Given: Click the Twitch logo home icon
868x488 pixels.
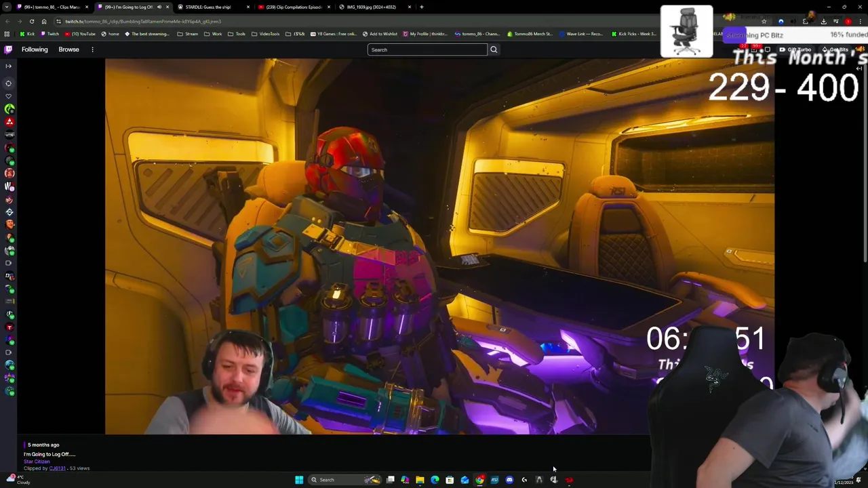Looking at the screenshot, I should (8, 49).
